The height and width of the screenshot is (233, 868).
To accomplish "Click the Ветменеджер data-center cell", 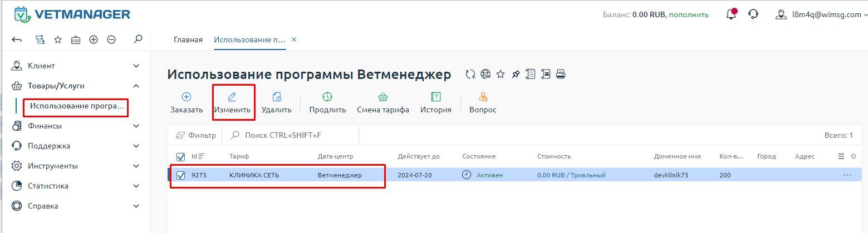I will point(340,175).
